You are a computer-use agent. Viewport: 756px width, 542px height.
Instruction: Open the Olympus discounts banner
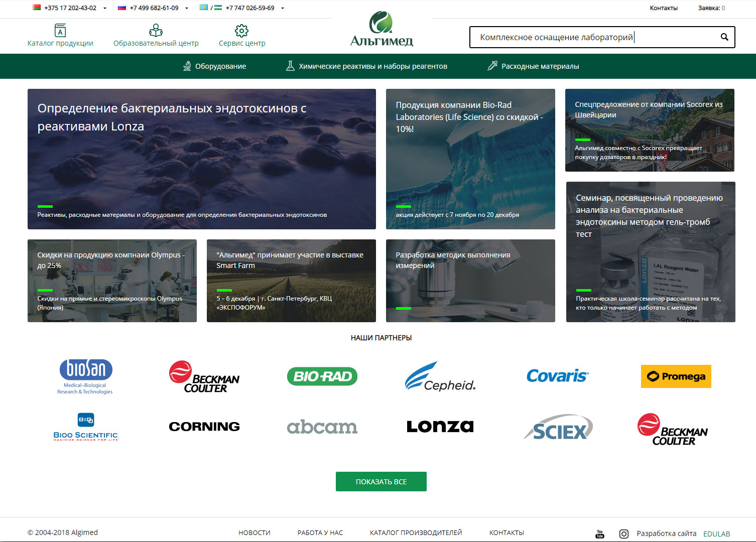coord(112,281)
